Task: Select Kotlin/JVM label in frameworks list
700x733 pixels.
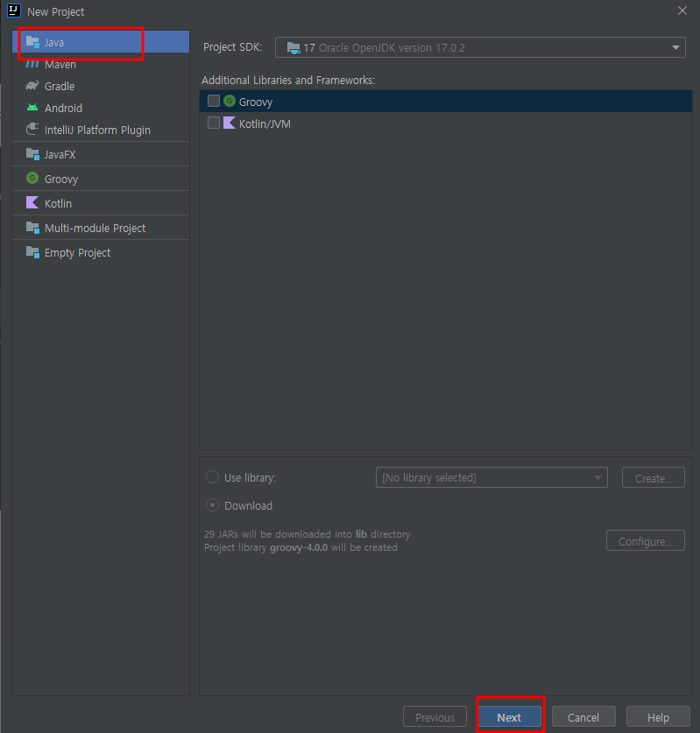Action: coord(265,123)
